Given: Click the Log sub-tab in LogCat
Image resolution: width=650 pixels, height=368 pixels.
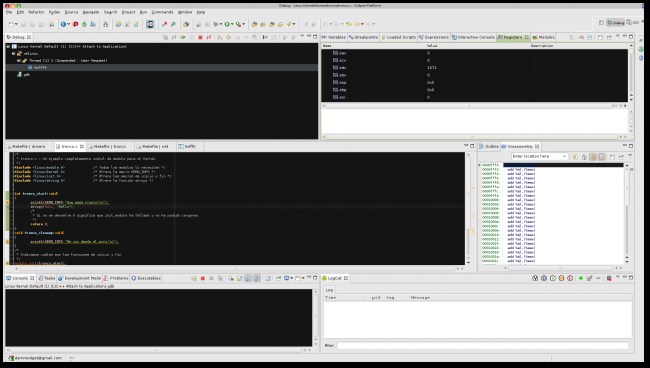Looking at the screenshot, I should (x=329, y=290).
